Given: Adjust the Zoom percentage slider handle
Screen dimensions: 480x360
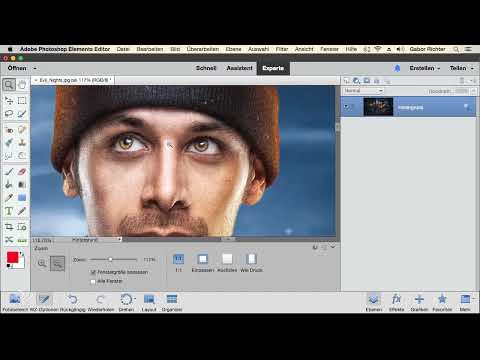Looking at the screenshot, I should click(x=110, y=259).
